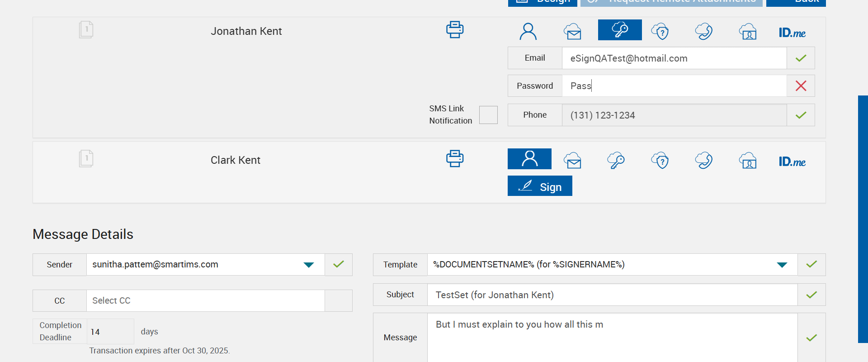
Task: Select phone authentication icon for Jonathan Kent
Action: tap(703, 31)
